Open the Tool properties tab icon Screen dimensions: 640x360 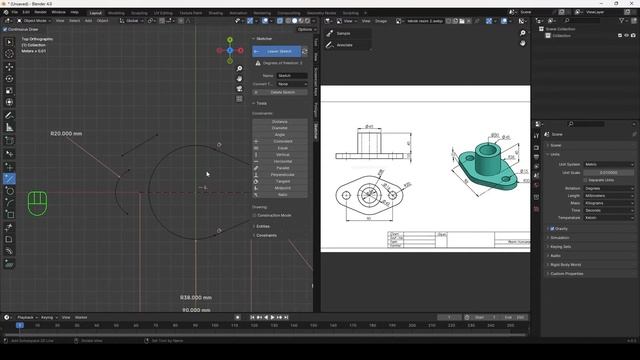(536, 136)
